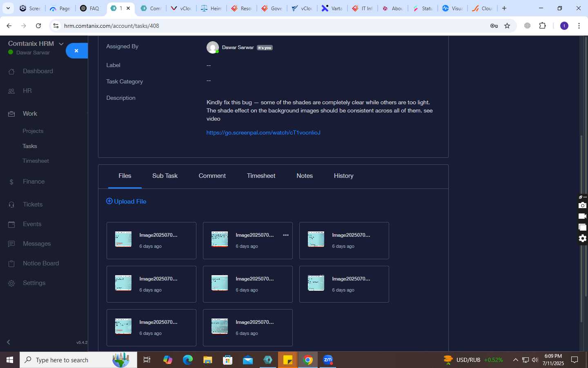
Task: Click the Dawar Sarwar avatar next to Assigned By
Action: (x=212, y=47)
